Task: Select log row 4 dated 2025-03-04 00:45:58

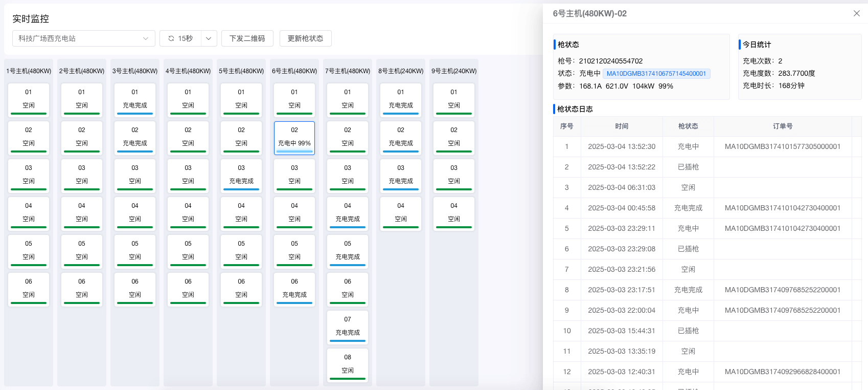Action: click(x=622, y=208)
